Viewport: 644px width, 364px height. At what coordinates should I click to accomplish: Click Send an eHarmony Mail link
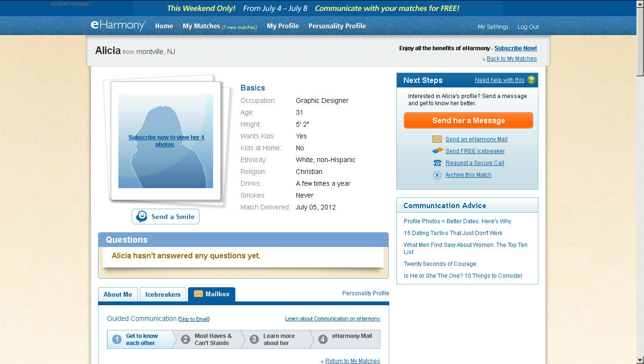[x=476, y=139]
